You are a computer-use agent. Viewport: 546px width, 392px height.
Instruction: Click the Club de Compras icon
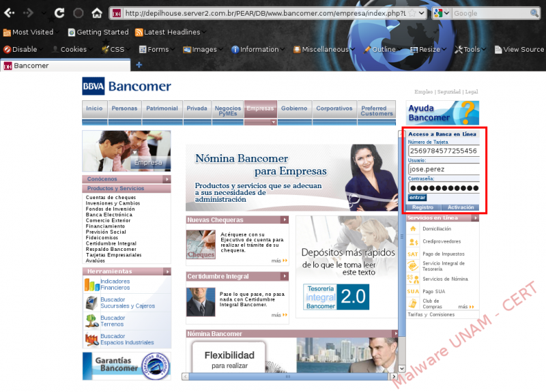click(x=413, y=303)
